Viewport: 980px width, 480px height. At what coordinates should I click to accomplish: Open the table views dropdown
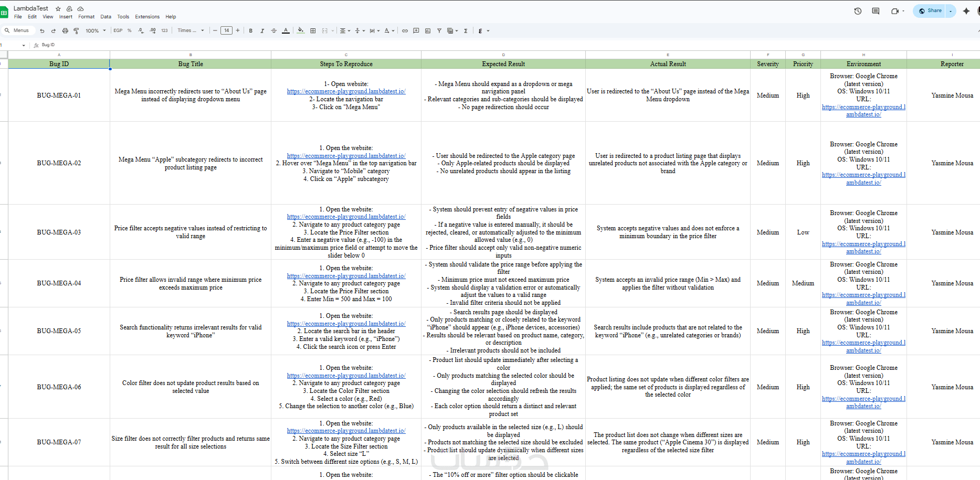[452, 31]
